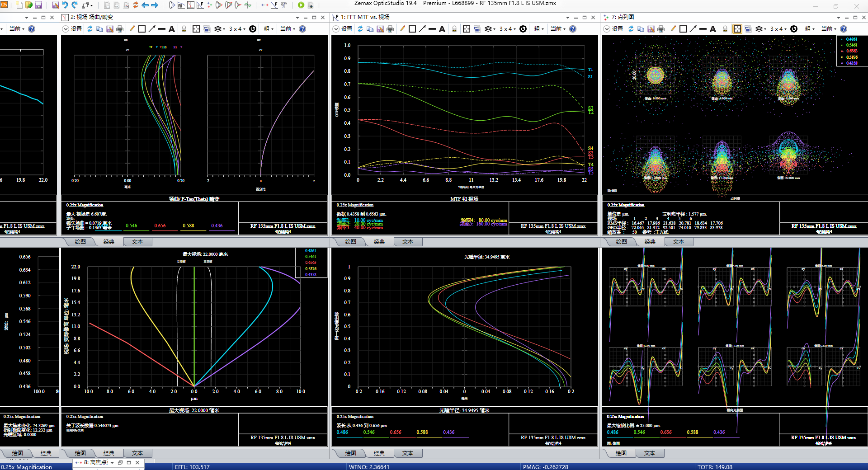
Task: Toggle window lock in field curvature window
Action: (x=184, y=29)
